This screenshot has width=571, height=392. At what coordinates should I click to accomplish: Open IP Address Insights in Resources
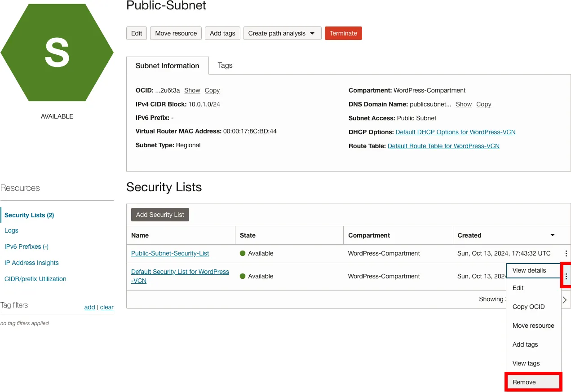[x=31, y=263]
